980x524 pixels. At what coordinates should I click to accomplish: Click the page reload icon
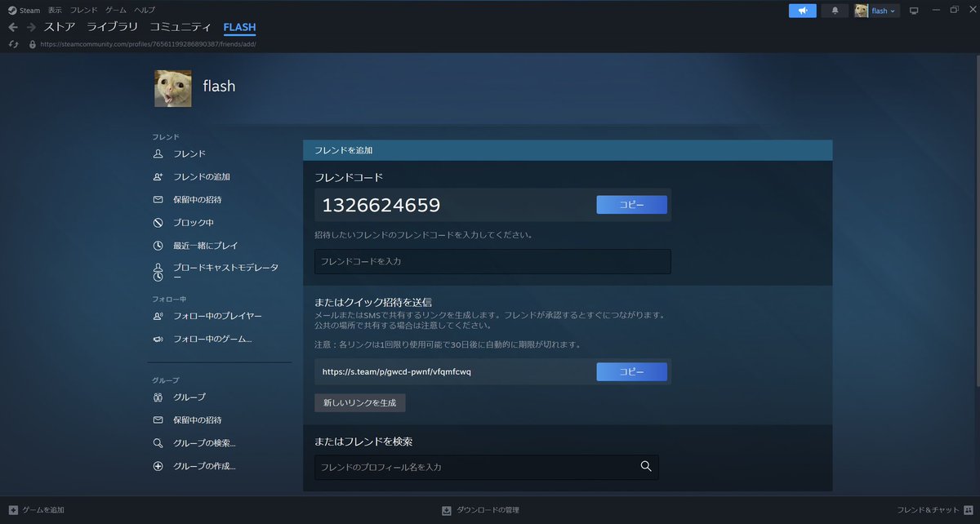click(x=13, y=44)
